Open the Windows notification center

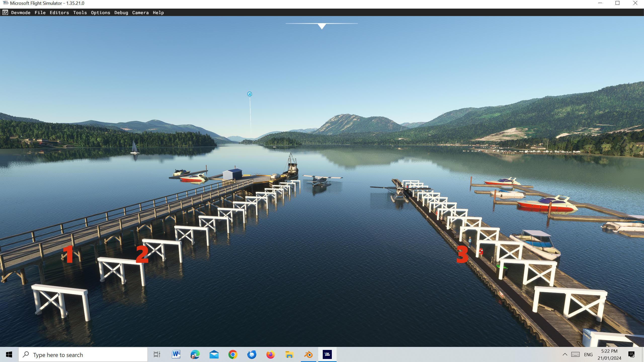tap(631, 355)
